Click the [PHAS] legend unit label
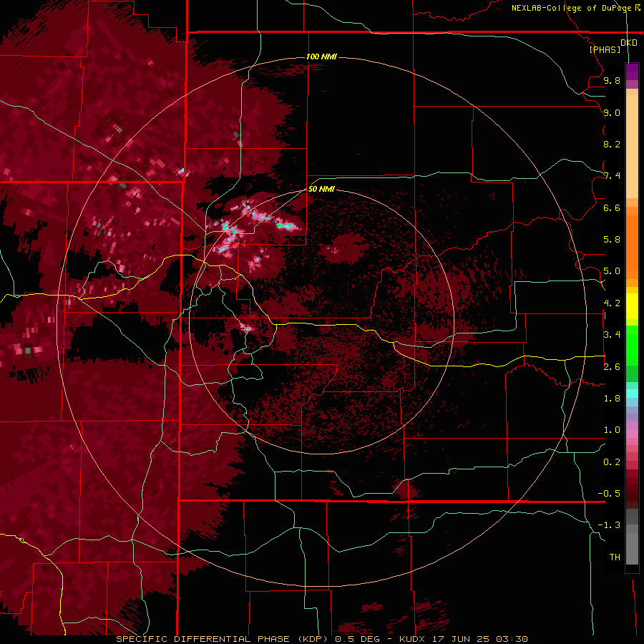644x644 pixels. tap(605, 49)
